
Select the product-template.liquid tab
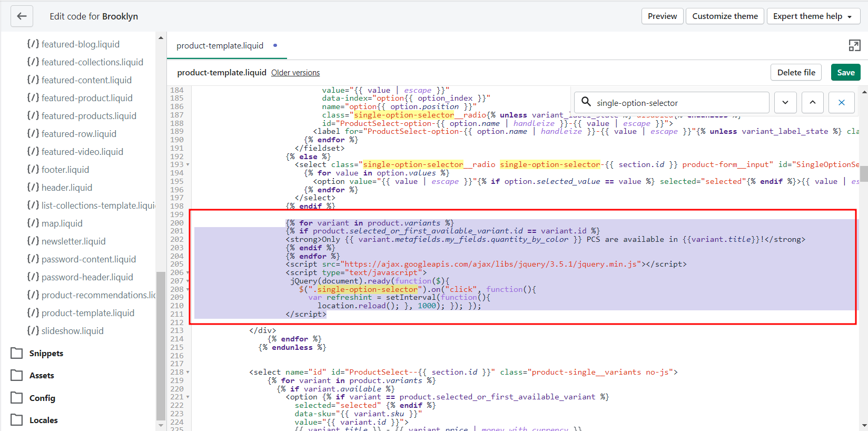tap(227, 46)
